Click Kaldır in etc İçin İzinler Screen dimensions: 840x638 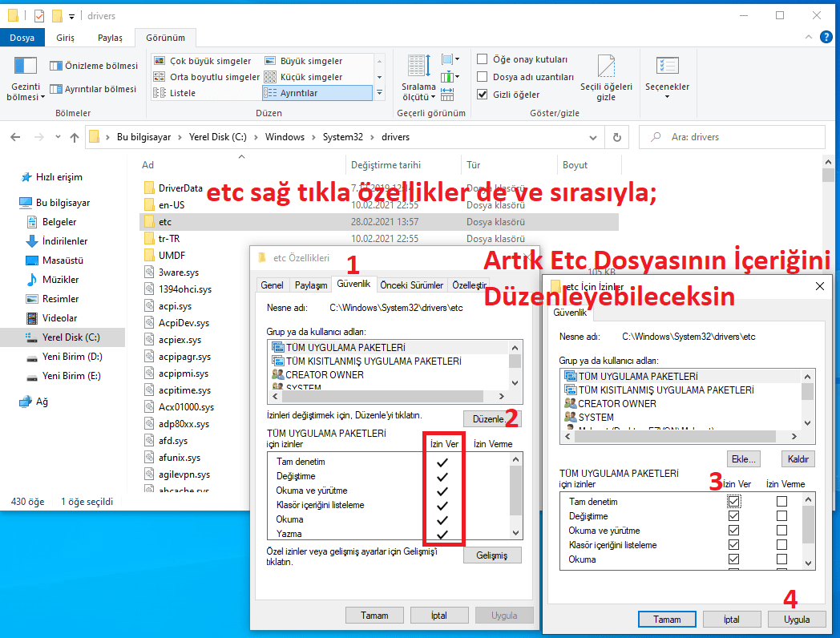[798, 459]
